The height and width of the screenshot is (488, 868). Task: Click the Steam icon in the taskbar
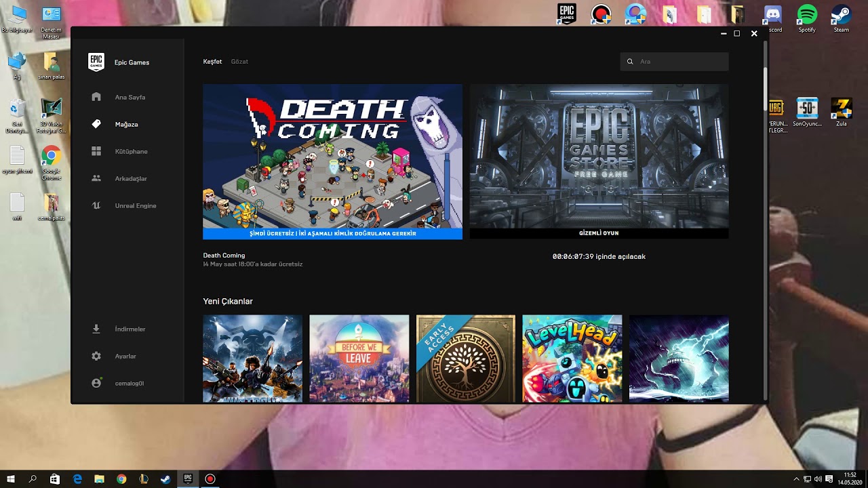(165, 479)
